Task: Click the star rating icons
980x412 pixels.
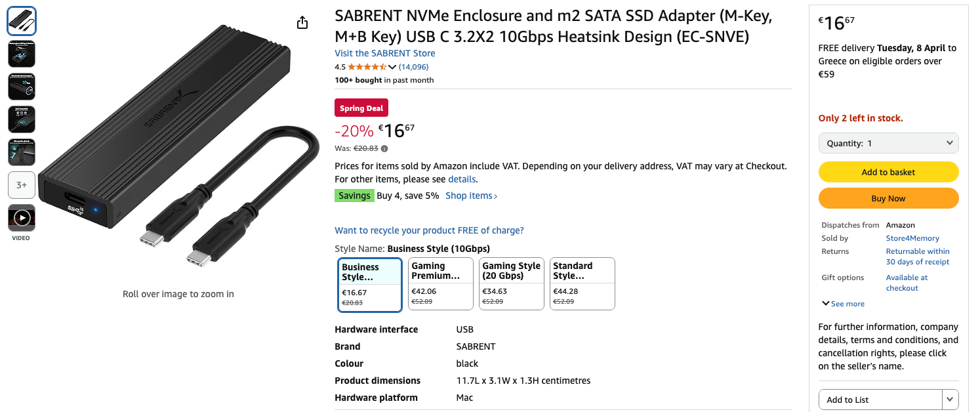Action: pyautogui.click(x=367, y=67)
